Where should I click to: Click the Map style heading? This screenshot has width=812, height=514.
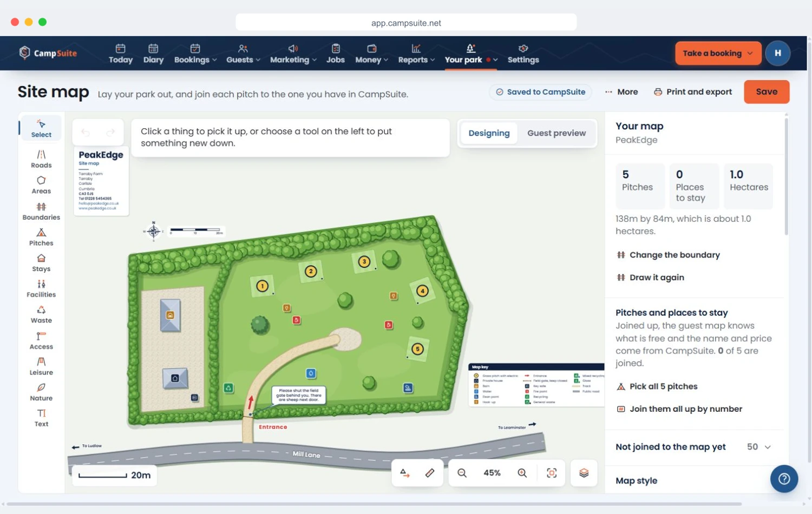[636, 480]
